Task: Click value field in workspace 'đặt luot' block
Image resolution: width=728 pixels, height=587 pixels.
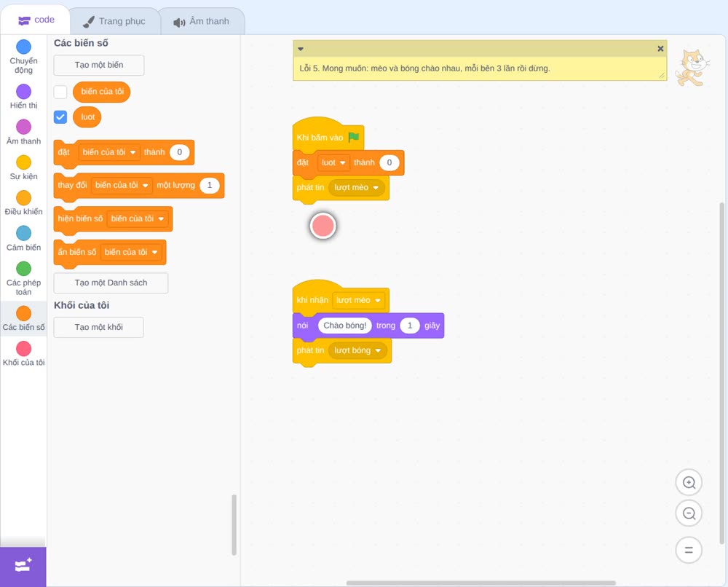Action: click(389, 162)
